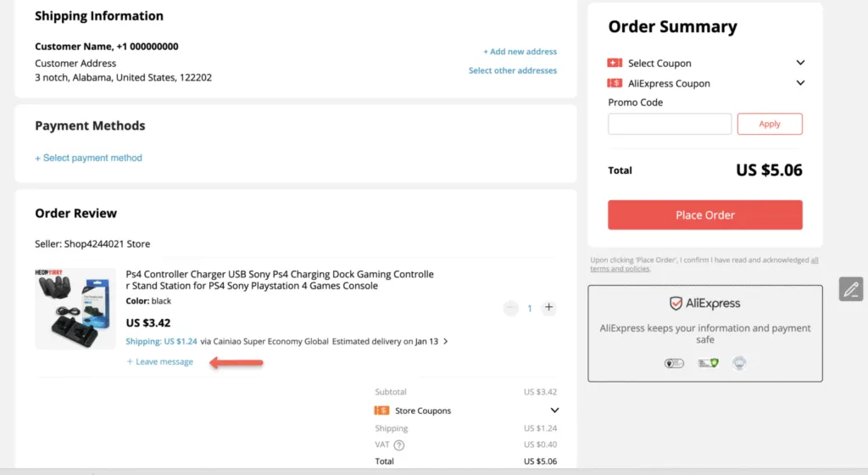Click the pencil edit icon at right edge

(x=851, y=288)
